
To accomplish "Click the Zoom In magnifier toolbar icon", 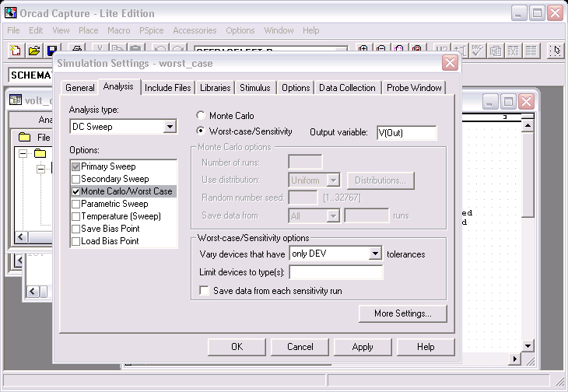I will tap(363, 49).
